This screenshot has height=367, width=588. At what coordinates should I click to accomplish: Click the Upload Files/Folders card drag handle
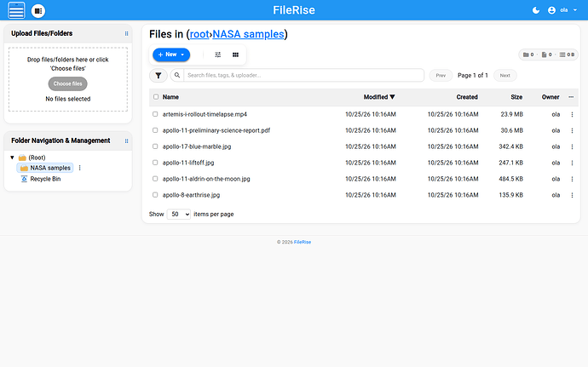click(x=126, y=33)
